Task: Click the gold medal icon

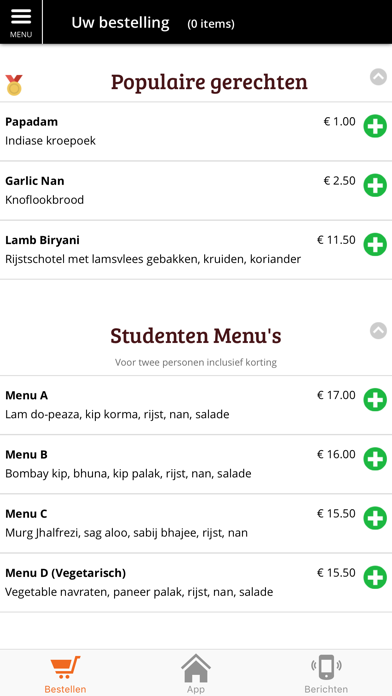Action: [x=14, y=85]
